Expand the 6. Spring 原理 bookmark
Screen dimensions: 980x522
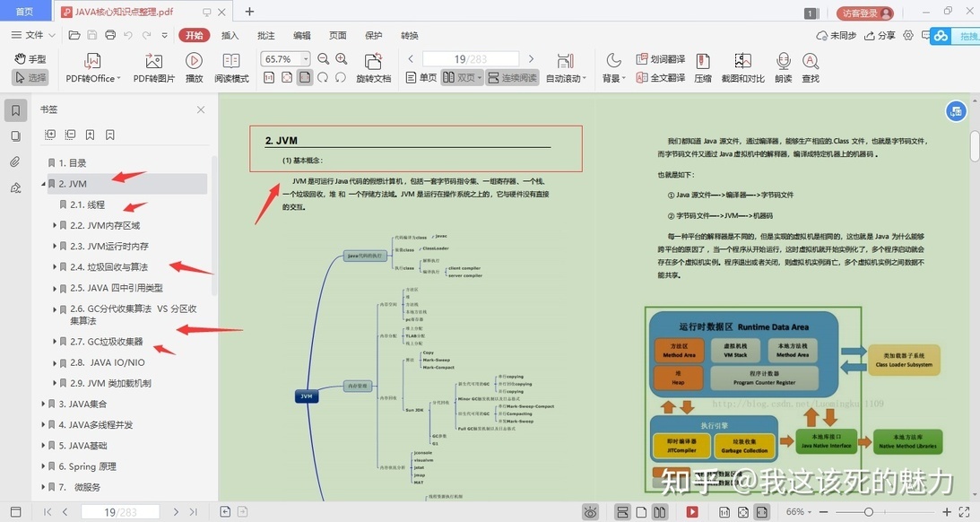point(43,466)
